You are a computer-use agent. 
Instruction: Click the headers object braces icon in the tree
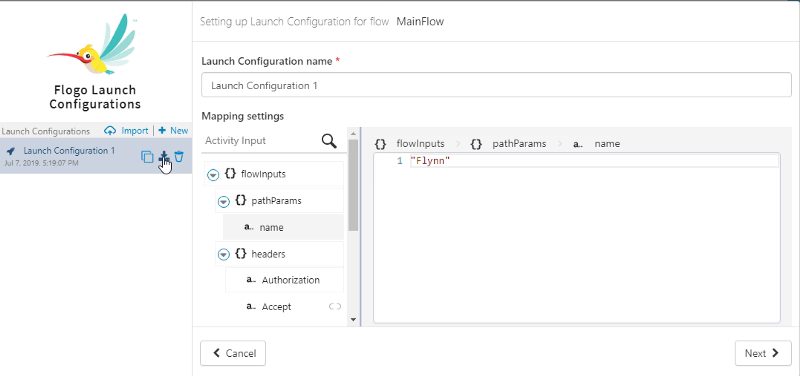coord(241,254)
